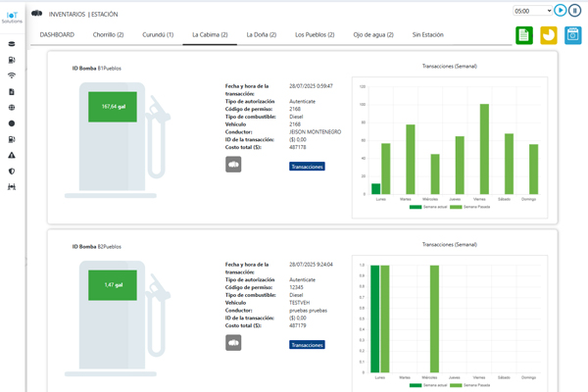
Task: Open the Chorrillo (2) tab
Action: coord(108,34)
